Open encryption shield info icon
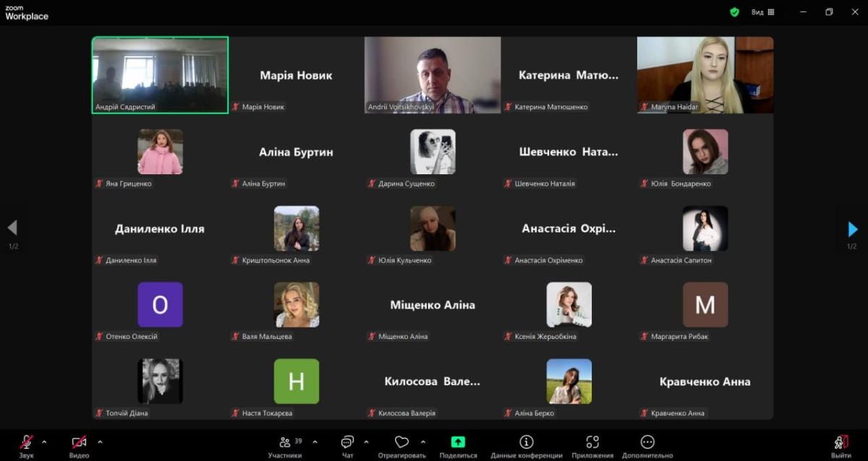The height and width of the screenshot is (461, 868). pyautogui.click(x=734, y=12)
